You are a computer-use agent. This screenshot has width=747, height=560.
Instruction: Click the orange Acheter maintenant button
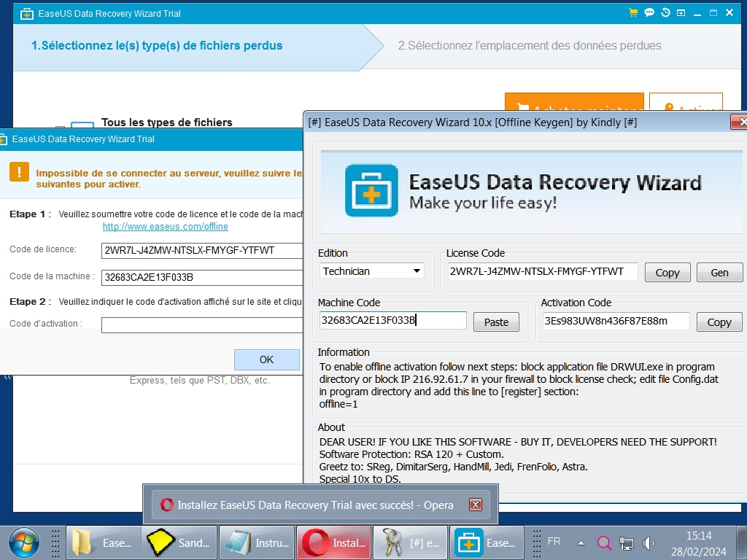574,102
